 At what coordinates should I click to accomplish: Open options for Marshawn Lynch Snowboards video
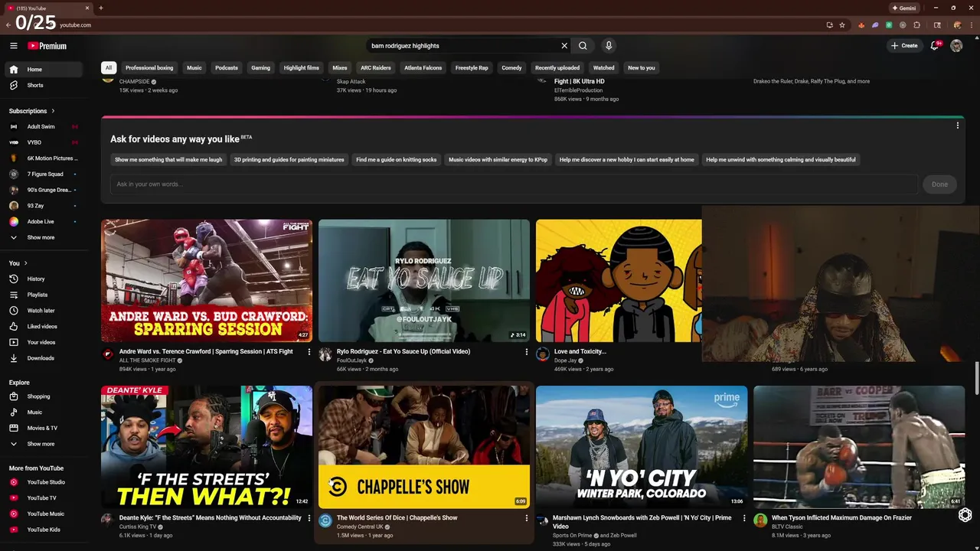(744, 518)
